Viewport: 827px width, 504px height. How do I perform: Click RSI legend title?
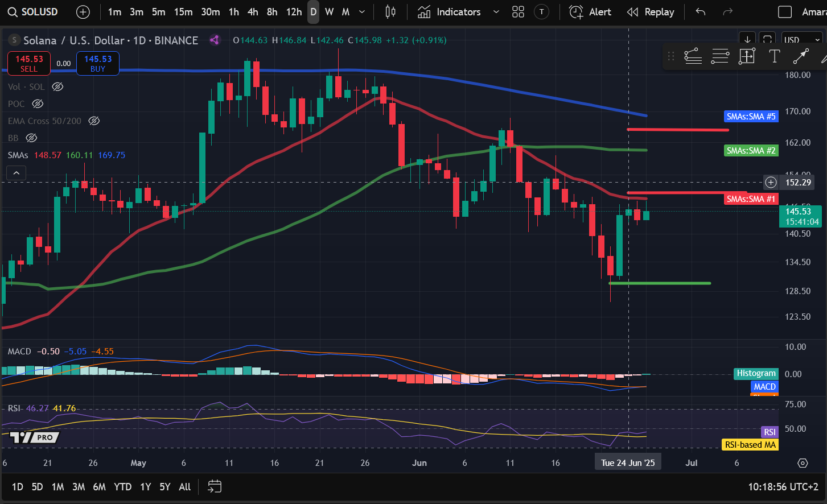pyautogui.click(x=14, y=408)
